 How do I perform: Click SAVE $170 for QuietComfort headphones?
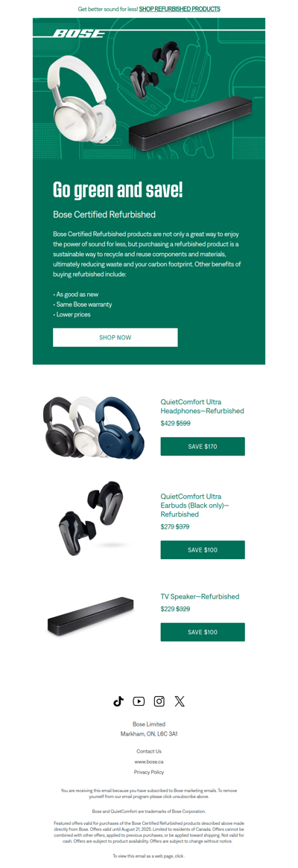pyautogui.click(x=203, y=446)
